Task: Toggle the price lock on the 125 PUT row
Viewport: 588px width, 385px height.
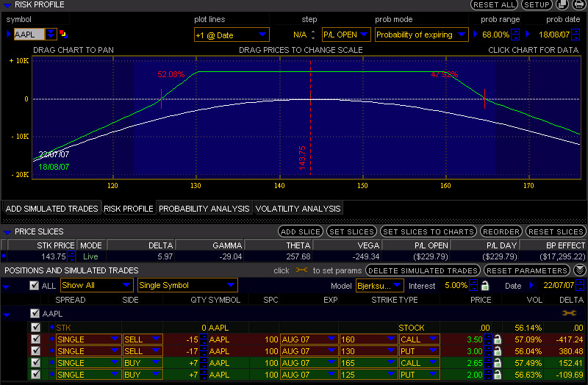Action: [x=498, y=375]
